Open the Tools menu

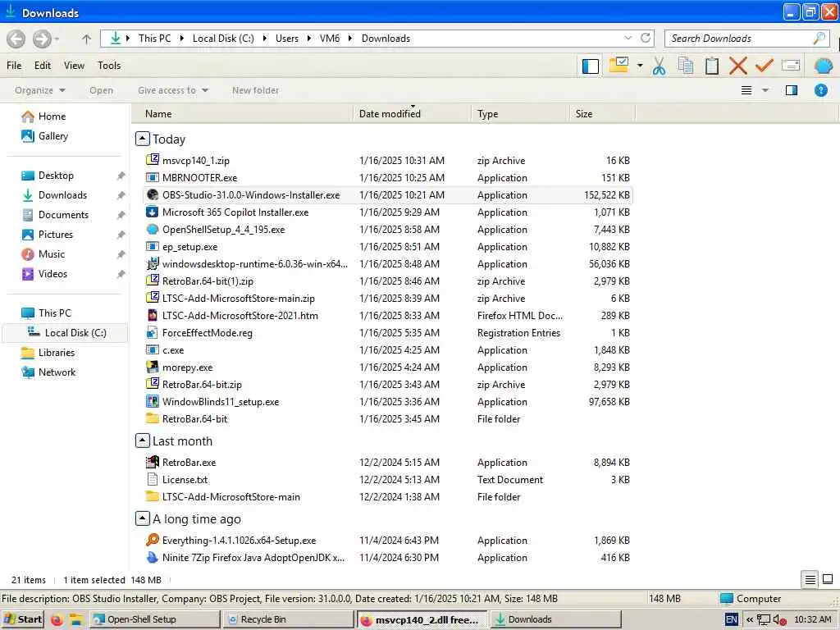tap(109, 66)
